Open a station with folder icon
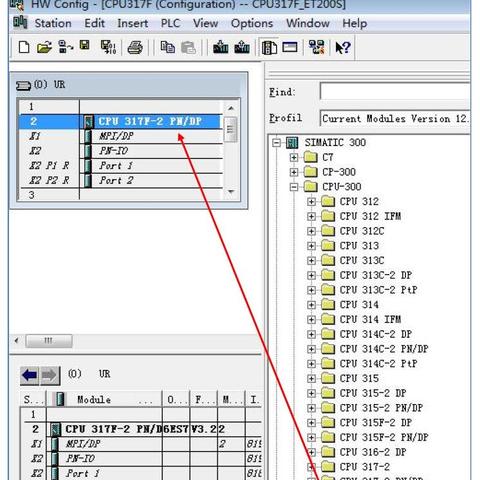Screen dimensions: 480x480 coord(44,47)
